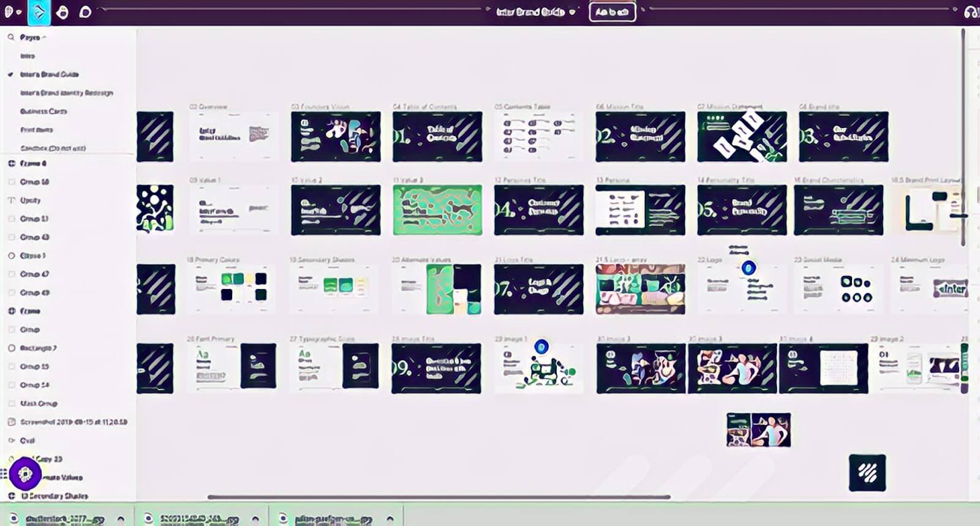
Task: Open the Figma main menu icon
Action: click(x=9, y=12)
